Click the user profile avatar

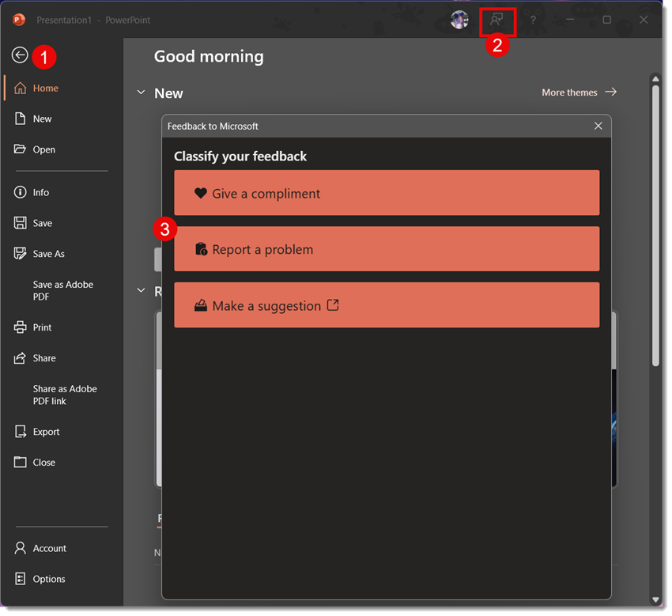pyautogui.click(x=459, y=20)
